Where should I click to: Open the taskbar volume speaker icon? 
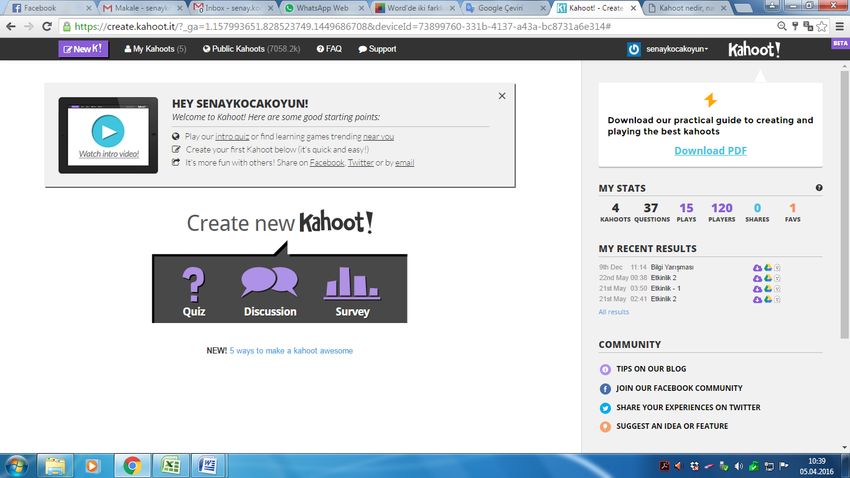pyautogui.click(x=738, y=466)
